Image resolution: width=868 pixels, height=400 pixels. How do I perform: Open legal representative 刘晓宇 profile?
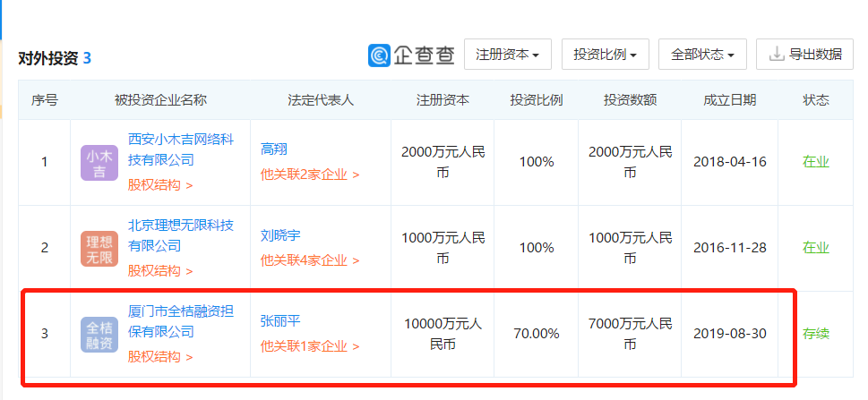click(x=280, y=235)
